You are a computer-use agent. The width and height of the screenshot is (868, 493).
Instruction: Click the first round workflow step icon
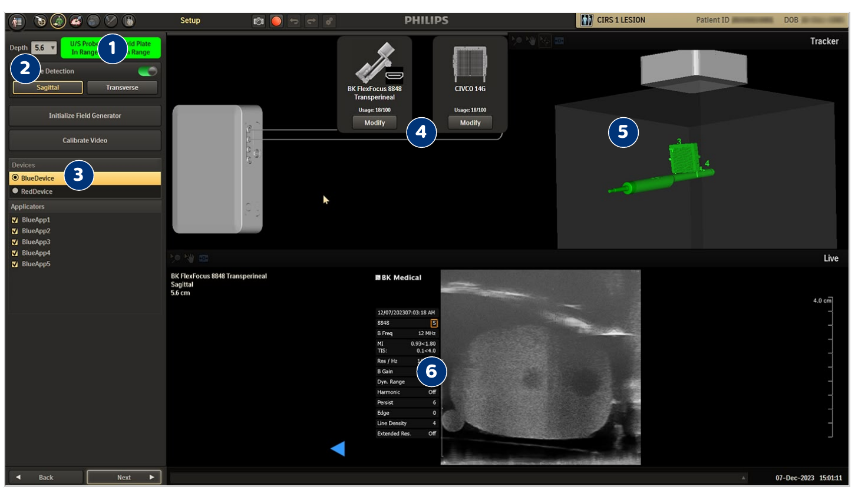[x=40, y=21]
